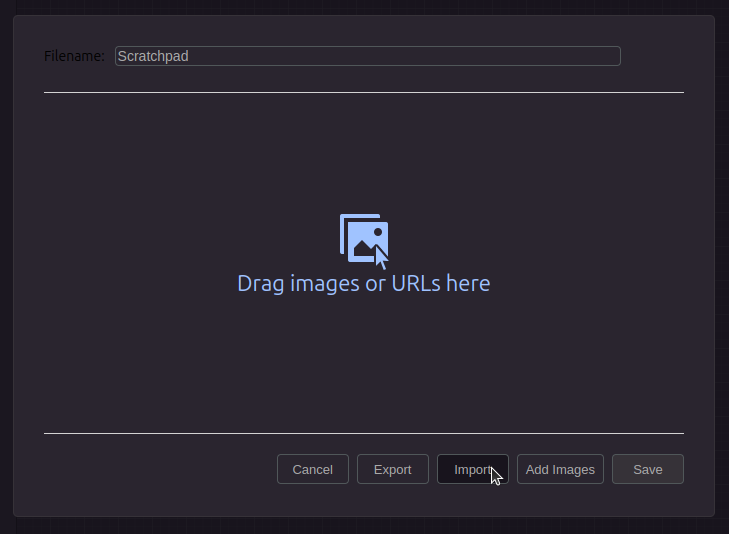Click the Save button
This screenshot has height=534, width=729.
(x=647, y=469)
